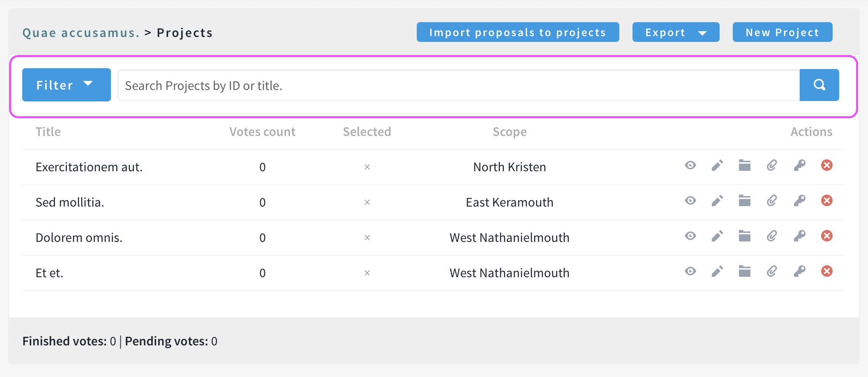Click the Import proposals to projects button
Image resolution: width=868 pixels, height=377 pixels.
click(517, 32)
